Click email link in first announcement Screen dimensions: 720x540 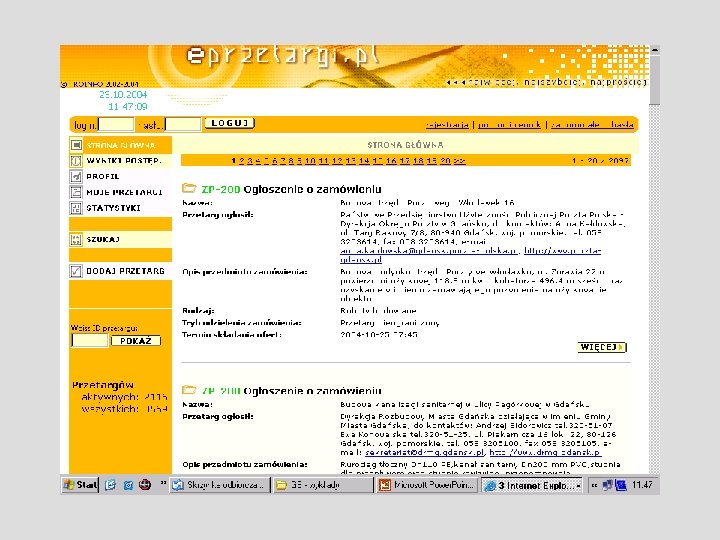(x=429, y=251)
